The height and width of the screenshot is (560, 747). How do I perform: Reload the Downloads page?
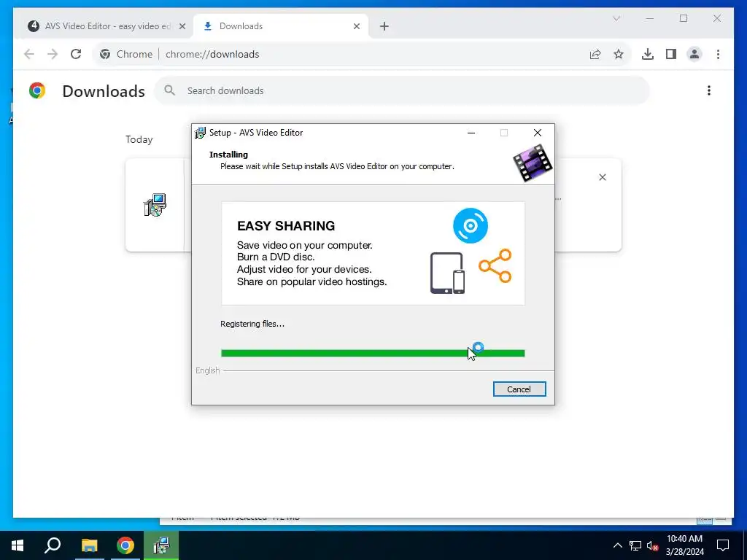76,54
